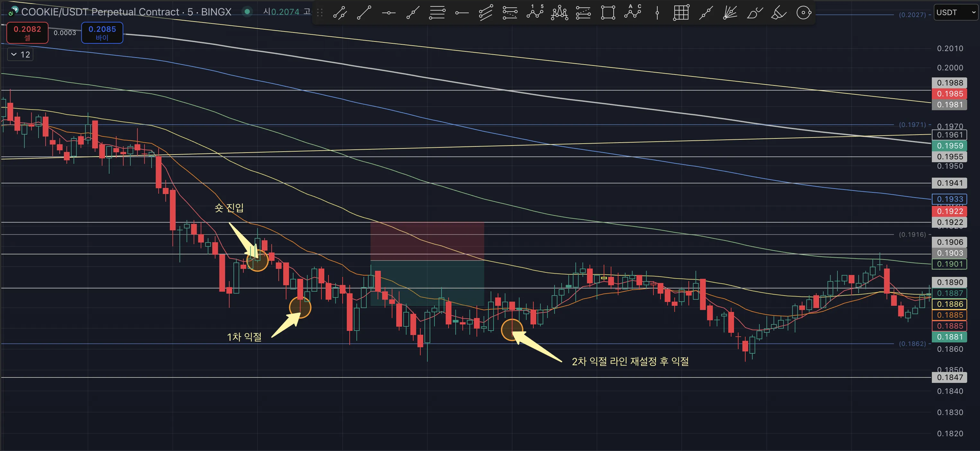This screenshot has height=451, width=980.
Task: Grab the drawing toolbar drag handle
Action: tap(320, 13)
